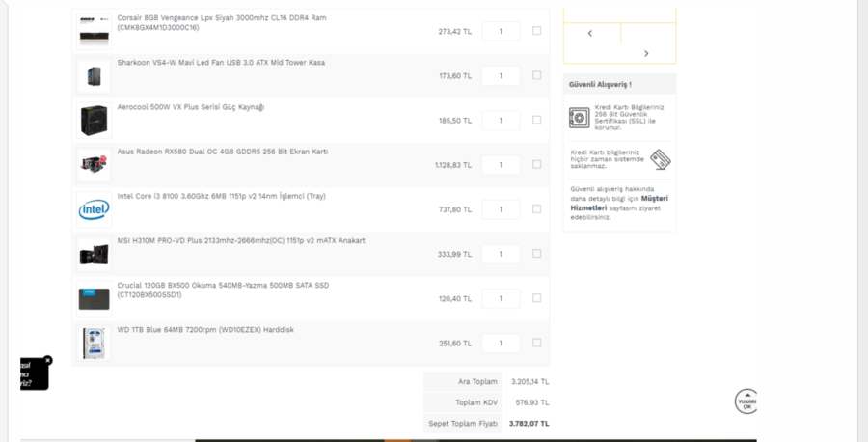
Task: Click the Güvenli Alışveriş ! heading
Action: (600, 85)
